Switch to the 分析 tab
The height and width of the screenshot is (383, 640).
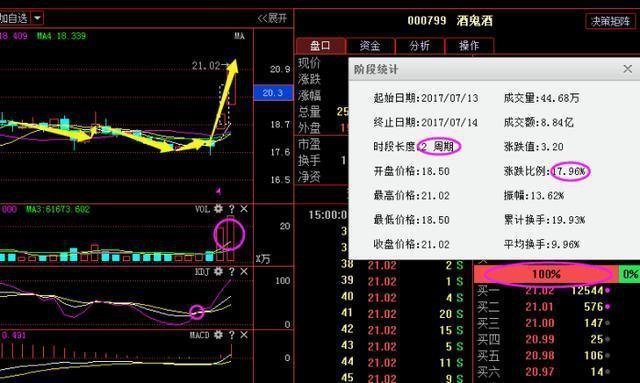point(420,45)
